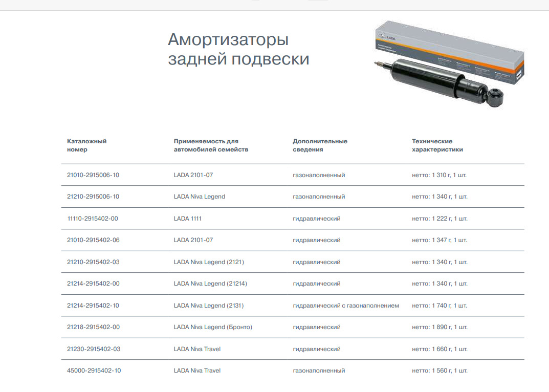Select catalog number 21010-2915402-06
Screen dimensions: 549x392
click(93, 240)
